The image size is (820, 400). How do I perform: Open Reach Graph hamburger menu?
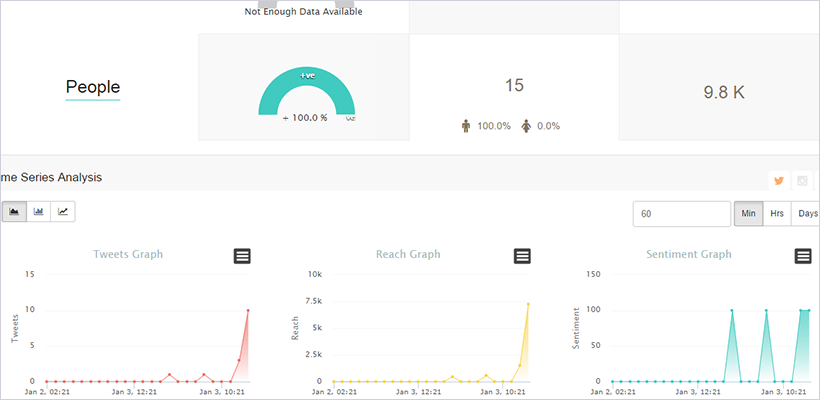[x=522, y=256]
